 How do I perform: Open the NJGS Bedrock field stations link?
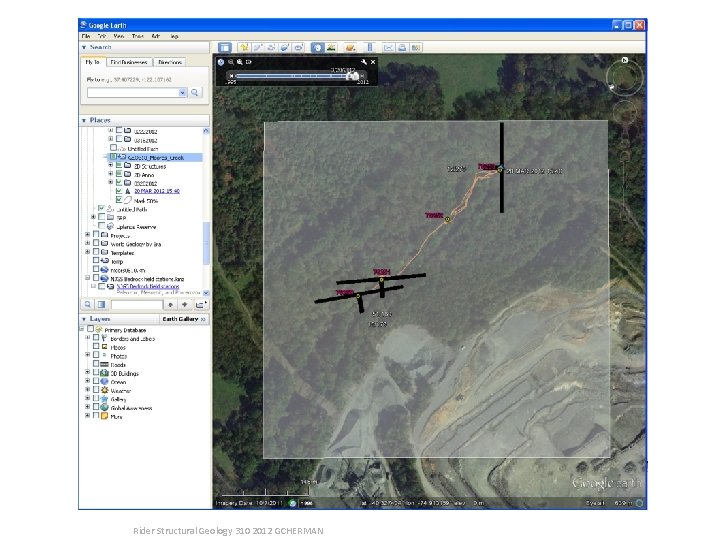pos(148,287)
